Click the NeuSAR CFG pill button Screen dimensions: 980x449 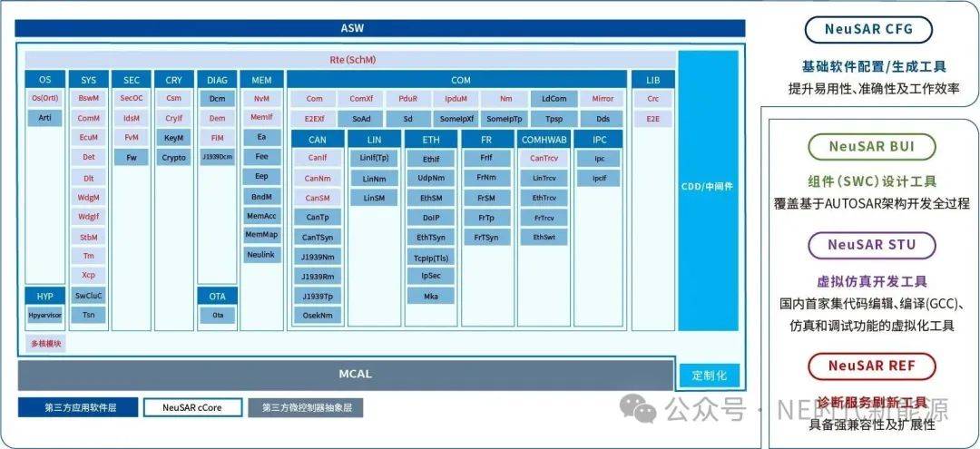868,29
